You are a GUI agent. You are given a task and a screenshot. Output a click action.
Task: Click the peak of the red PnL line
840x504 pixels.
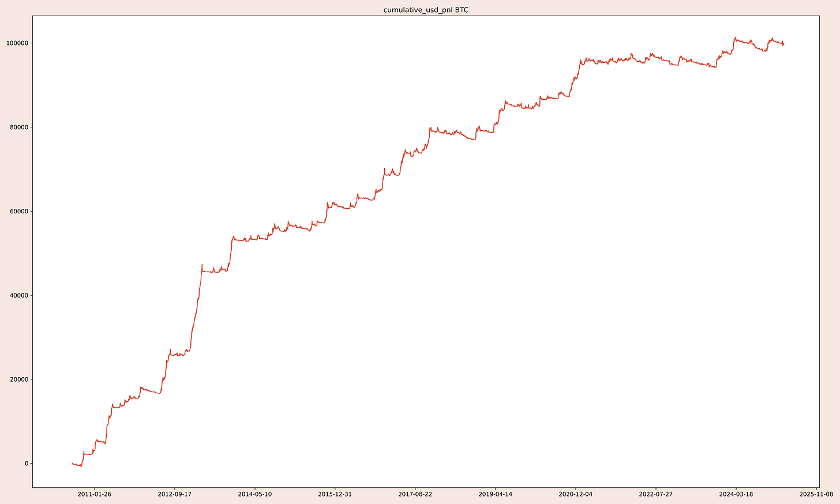pyautogui.click(x=735, y=37)
